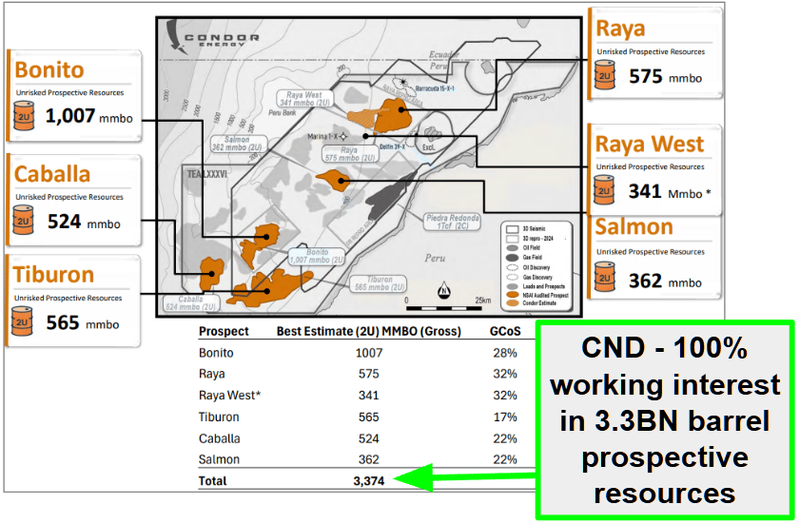
Task: Click the Bonito card title
Action: [x=49, y=70]
